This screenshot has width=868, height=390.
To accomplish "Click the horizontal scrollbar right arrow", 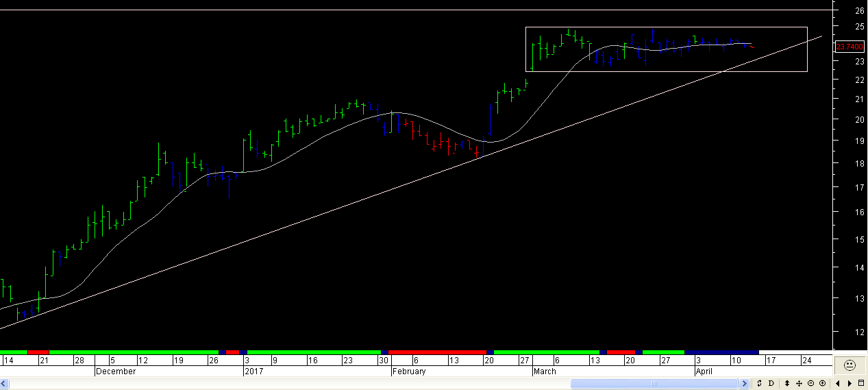I will tap(744, 383).
